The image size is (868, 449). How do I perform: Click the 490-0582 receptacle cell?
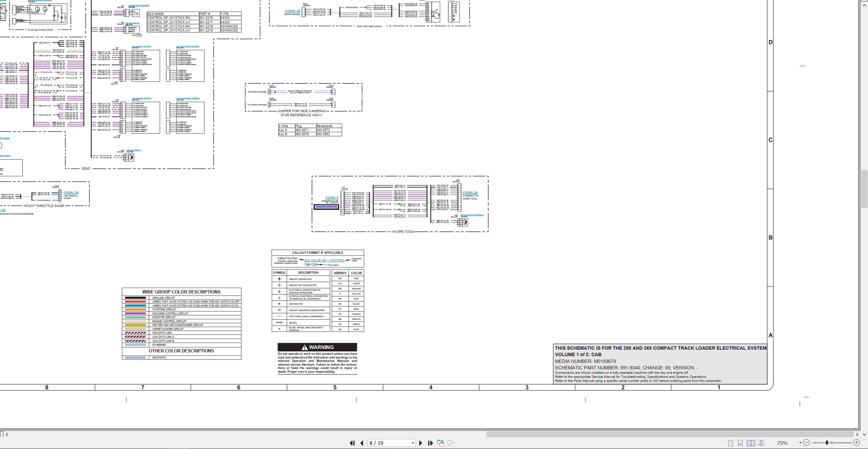pos(329,134)
